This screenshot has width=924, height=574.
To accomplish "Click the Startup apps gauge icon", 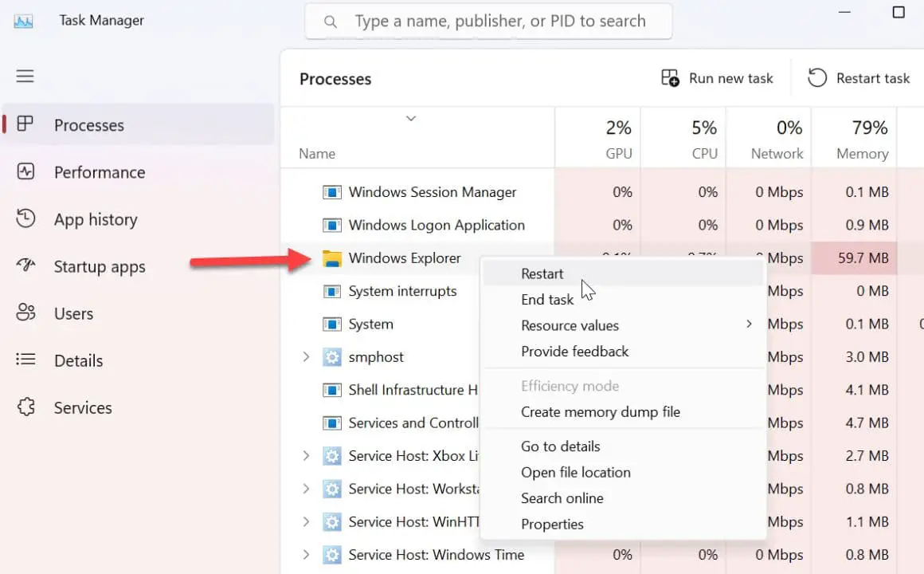I will (x=25, y=265).
